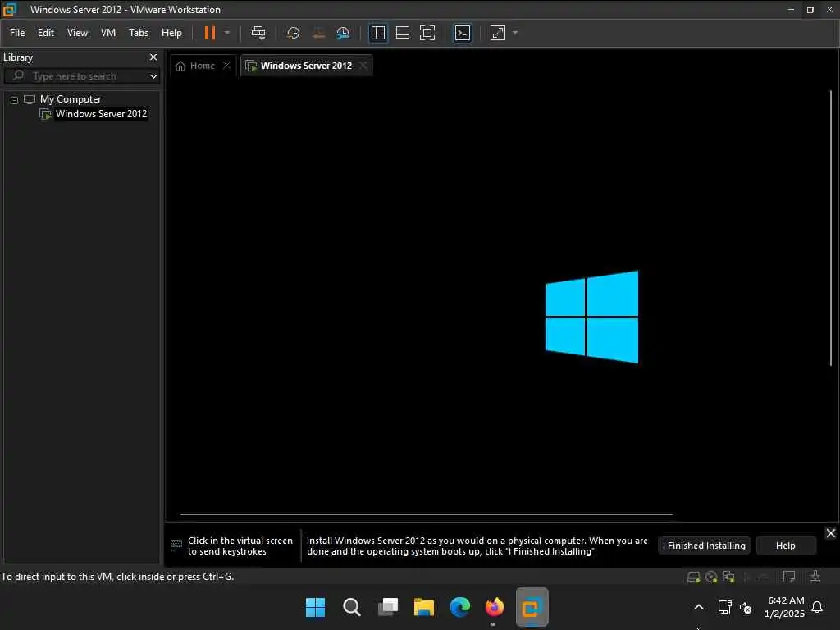840x630 pixels.
Task: Click the Send Ctrl+Alt+Del toolbar icon
Action: click(258, 33)
